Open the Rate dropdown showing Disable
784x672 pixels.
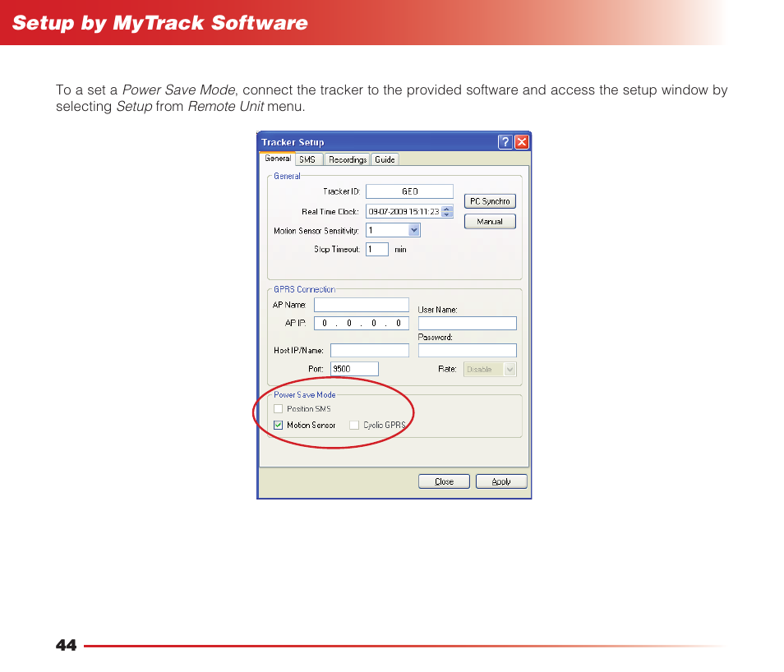[490, 370]
